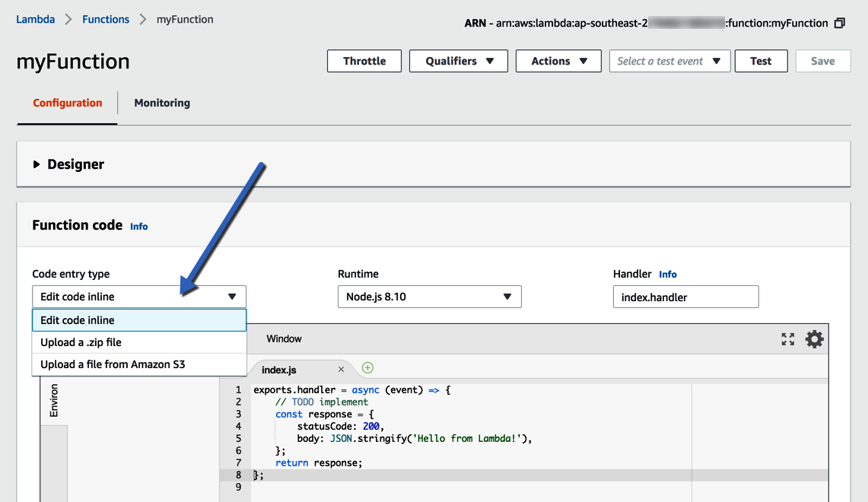Open the Actions dropdown menu
This screenshot has width=868, height=502.
point(560,61)
